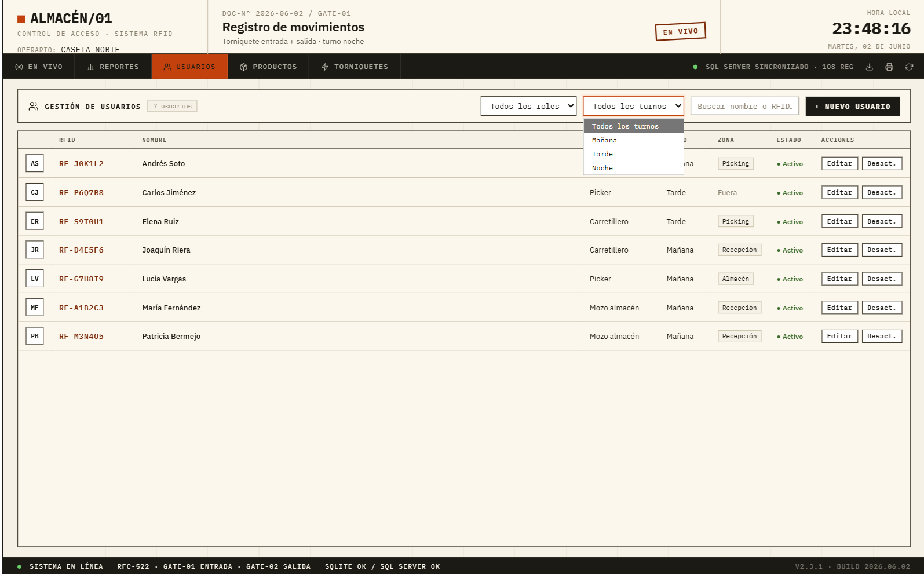Click the download icon in the nav bar

(869, 67)
